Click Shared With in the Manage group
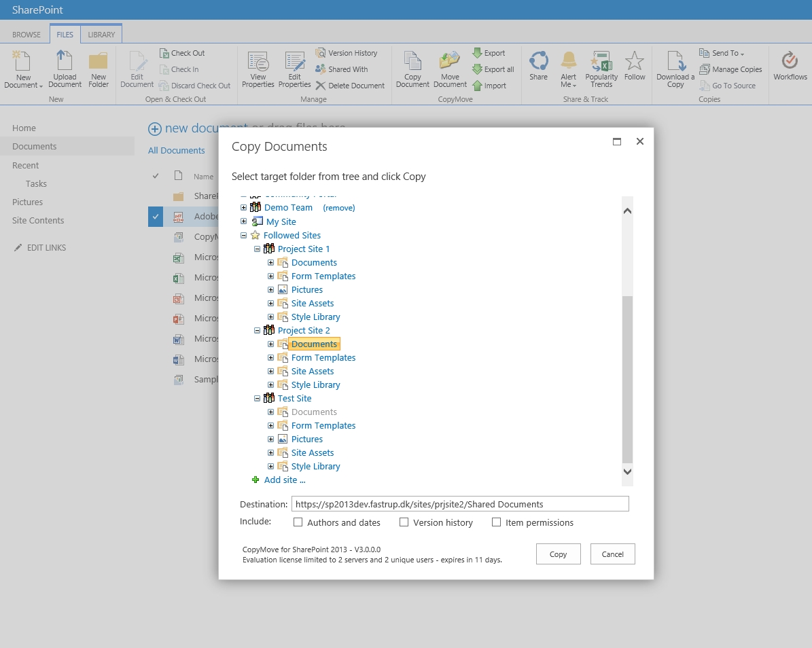Screen dimensions: 812x648 point(342,69)
